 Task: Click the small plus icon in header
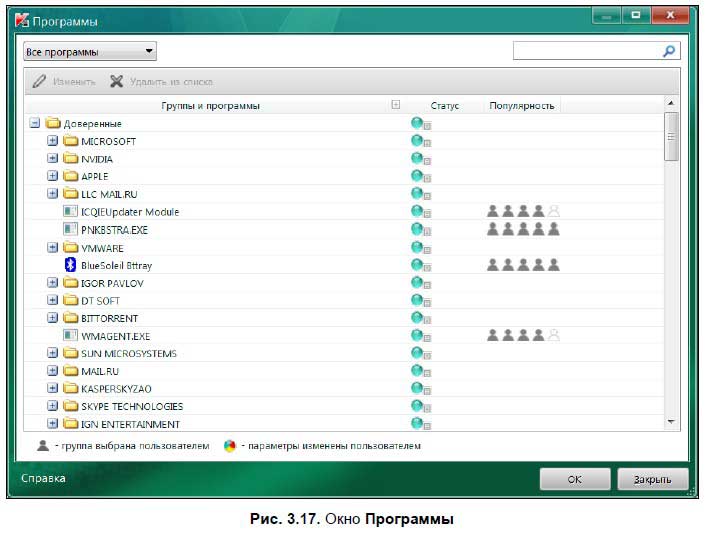(396, 104)
